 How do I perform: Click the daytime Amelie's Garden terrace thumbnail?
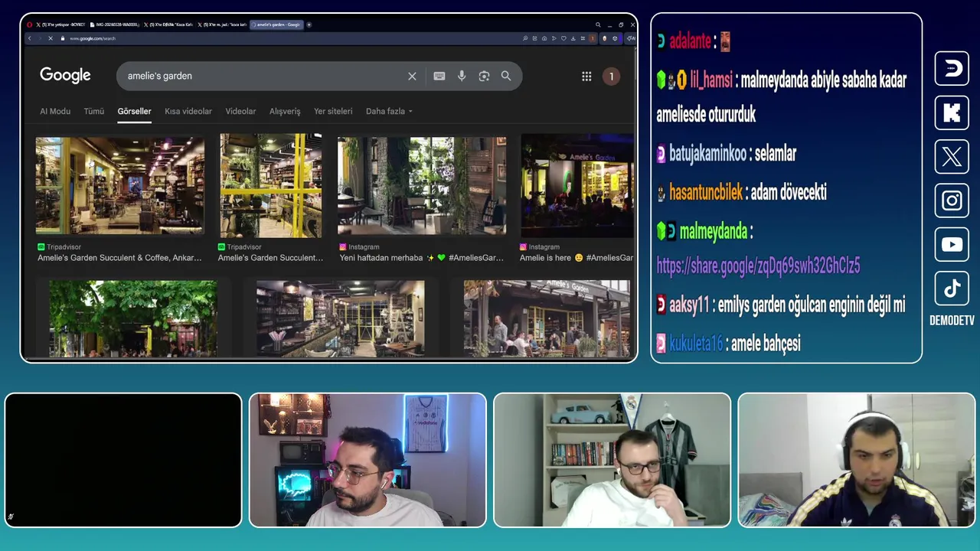(x=547, y=318)
